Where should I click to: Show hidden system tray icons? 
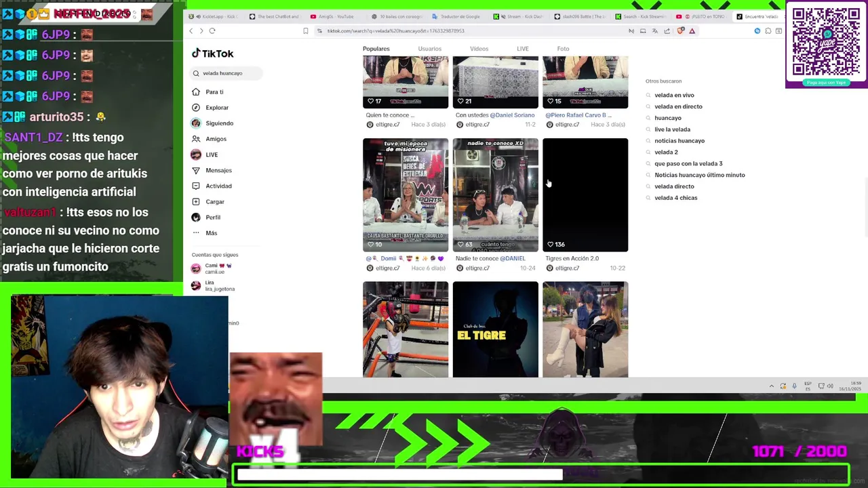771,386
